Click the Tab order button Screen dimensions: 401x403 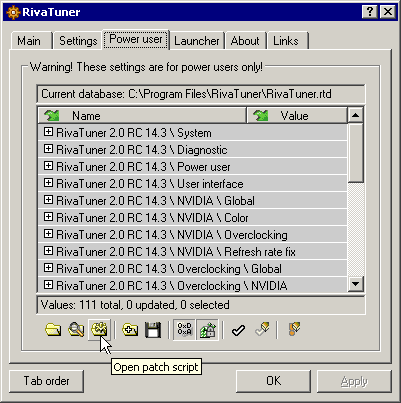46,381
